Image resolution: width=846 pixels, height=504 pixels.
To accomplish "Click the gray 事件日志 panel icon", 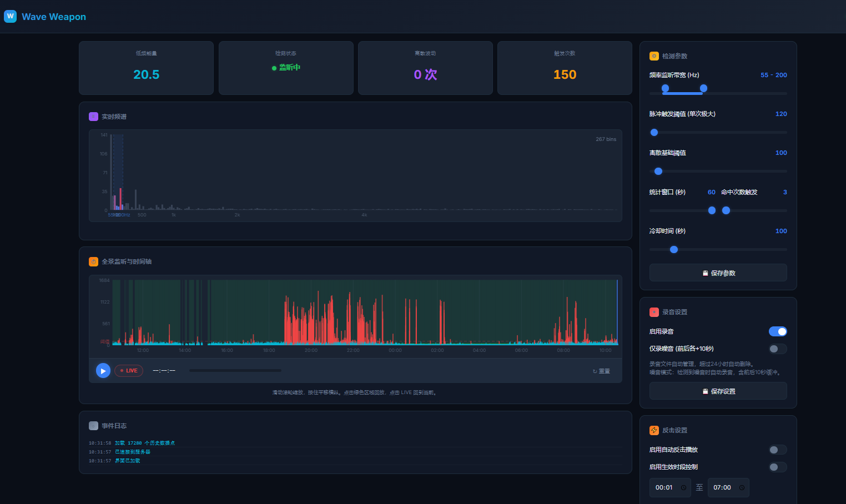I will (x=93, y=426).
